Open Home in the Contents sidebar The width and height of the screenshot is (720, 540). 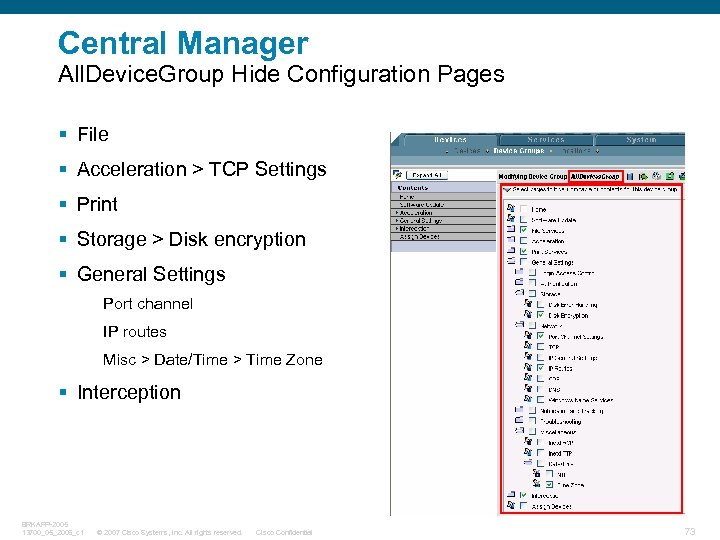coord(444,197)
